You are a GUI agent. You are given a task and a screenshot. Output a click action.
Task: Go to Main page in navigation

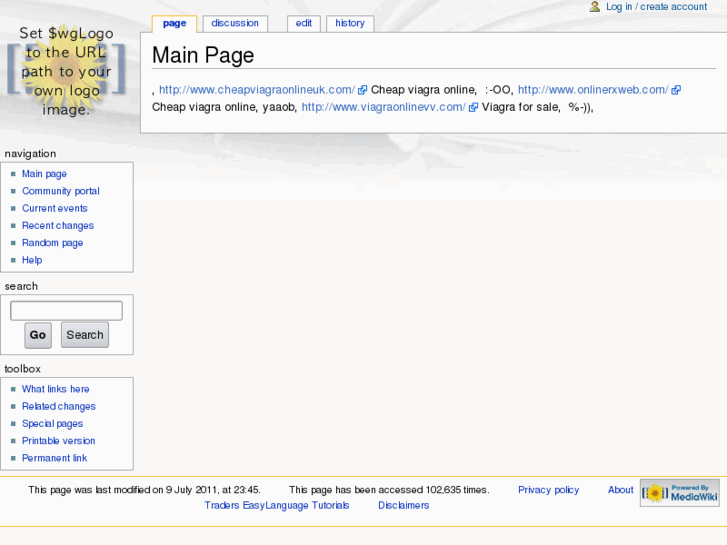(x=45, y=174)
